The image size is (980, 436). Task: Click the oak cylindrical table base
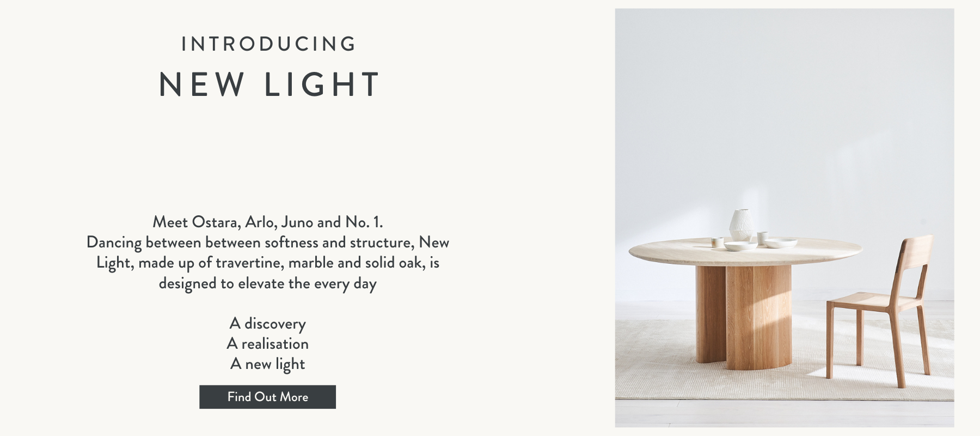point(744,316)
